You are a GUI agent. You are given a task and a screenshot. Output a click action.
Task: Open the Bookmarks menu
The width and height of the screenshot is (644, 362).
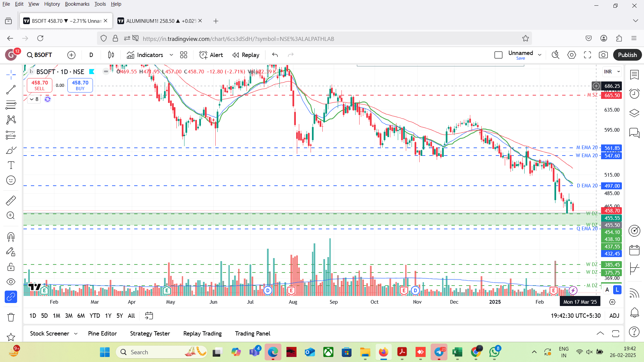pos(77,4)
